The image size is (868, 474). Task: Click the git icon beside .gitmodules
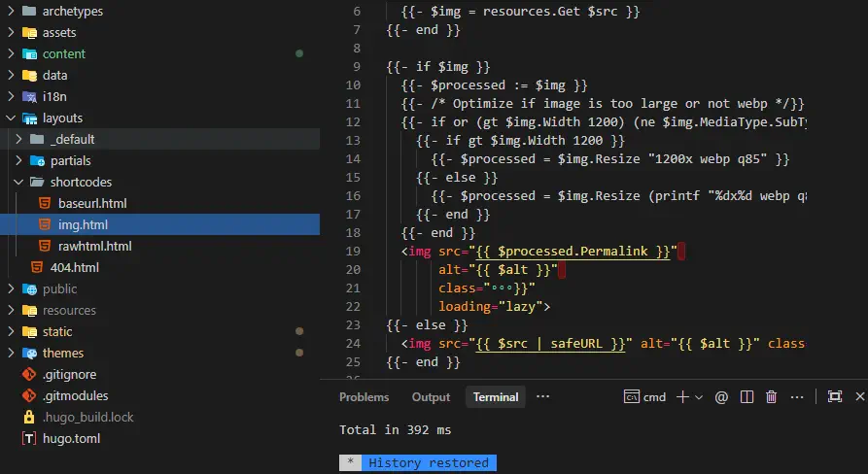pyautogui.click(x=29, y=396)
